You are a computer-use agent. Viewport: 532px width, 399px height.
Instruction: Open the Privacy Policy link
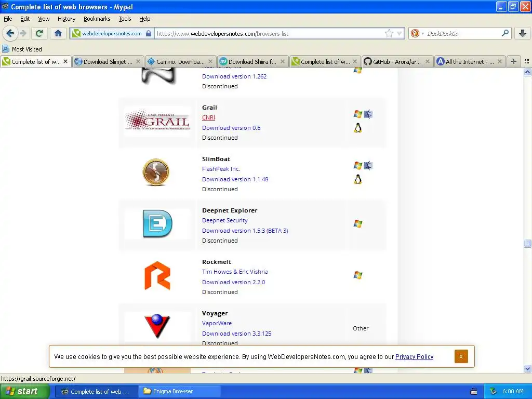414,356
